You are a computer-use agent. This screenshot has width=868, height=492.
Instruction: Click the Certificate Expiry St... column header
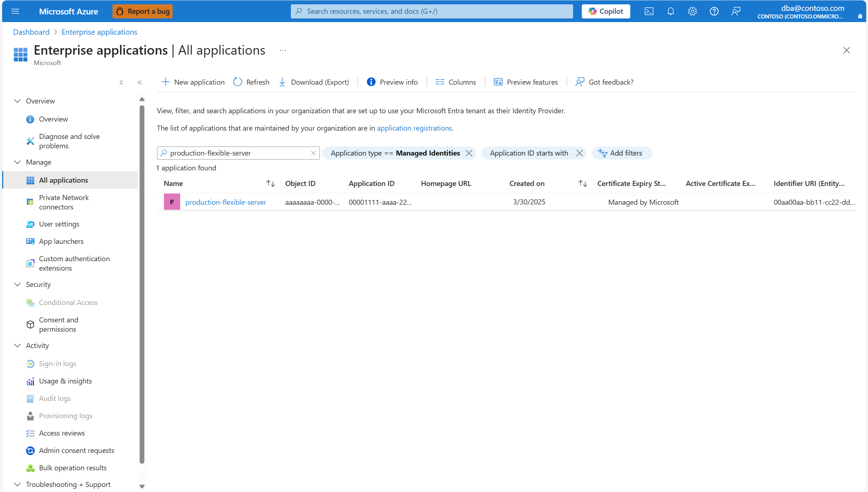click(631, 183)
